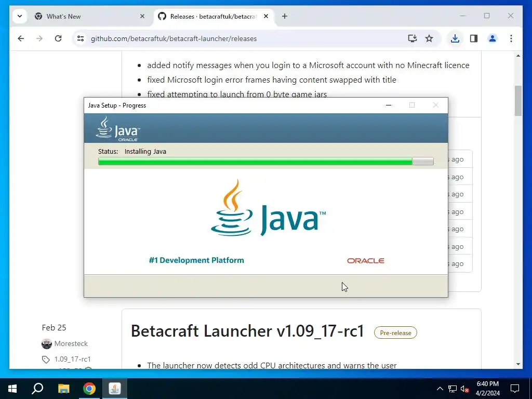The image size is (532, 399).
Task: Go back to the previous page
Action: tap(21, 38)
